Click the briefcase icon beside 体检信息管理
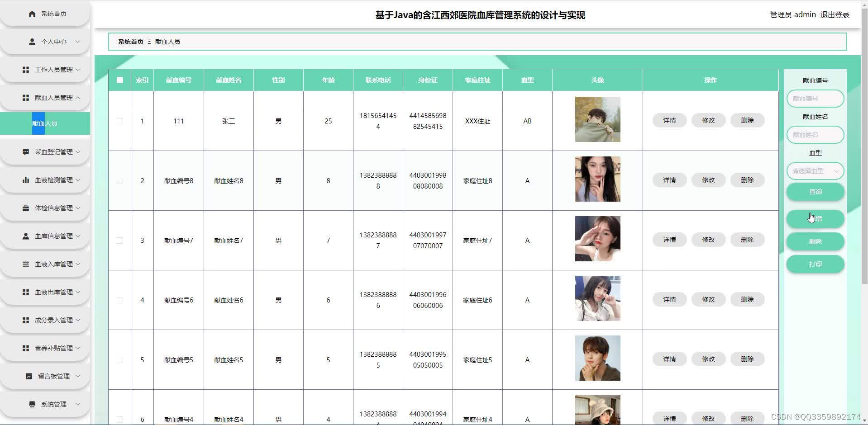The width and height of the screenshot is (868, 425). pos(26,208)
